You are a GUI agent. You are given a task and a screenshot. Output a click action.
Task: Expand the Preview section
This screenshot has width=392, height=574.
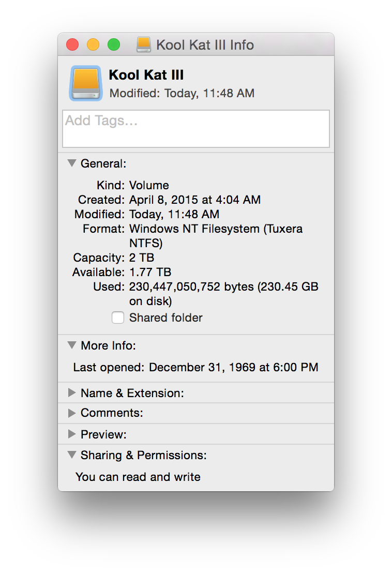coord(72,434)
